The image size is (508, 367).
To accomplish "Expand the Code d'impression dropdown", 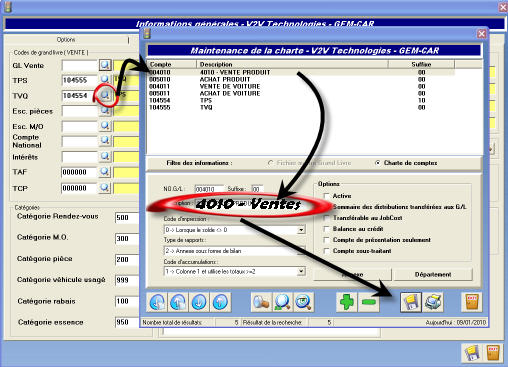I will click(301, 230).
